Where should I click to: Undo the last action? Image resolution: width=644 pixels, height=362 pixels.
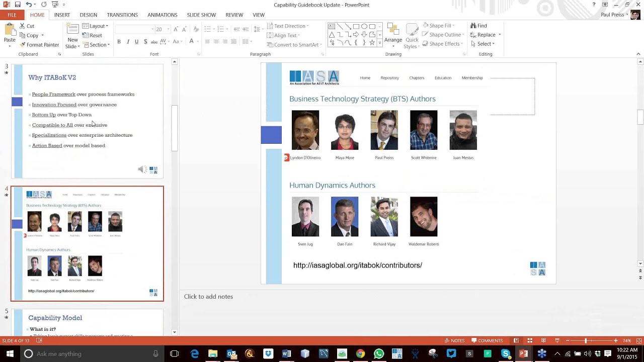pyautogui.click(x=29, y=5)
